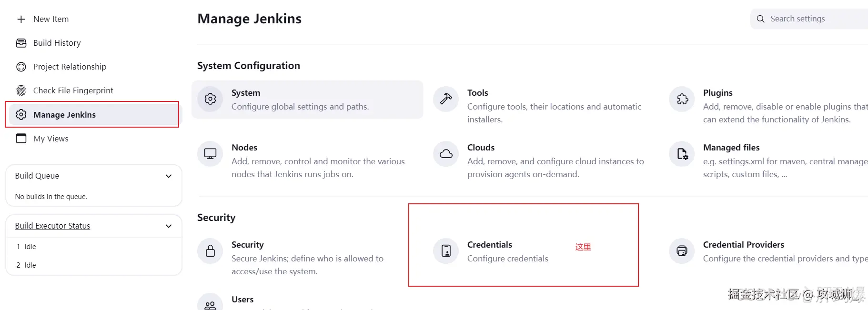
Task: Click the Credentials phone-shaped icon
Action: pos(446,251)
